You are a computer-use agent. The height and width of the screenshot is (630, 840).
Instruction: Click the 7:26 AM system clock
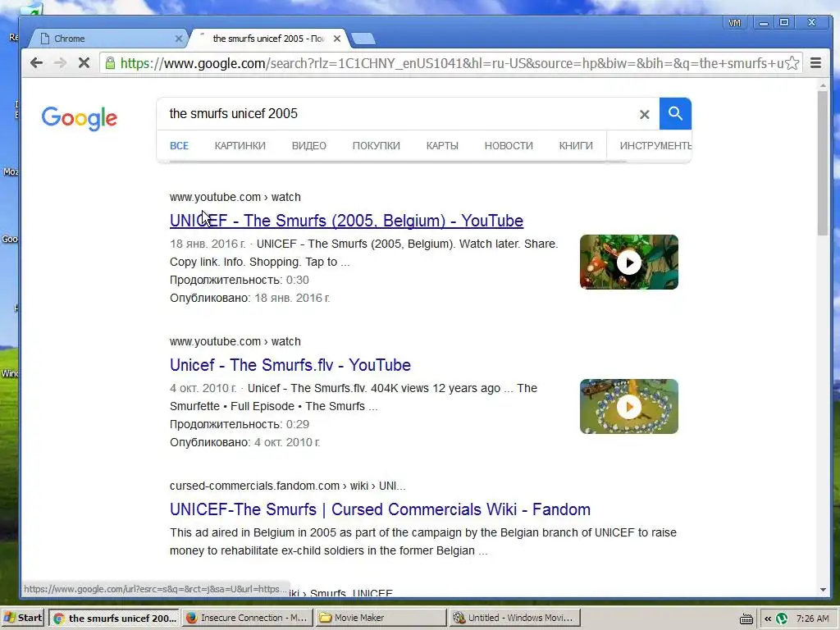812,619
